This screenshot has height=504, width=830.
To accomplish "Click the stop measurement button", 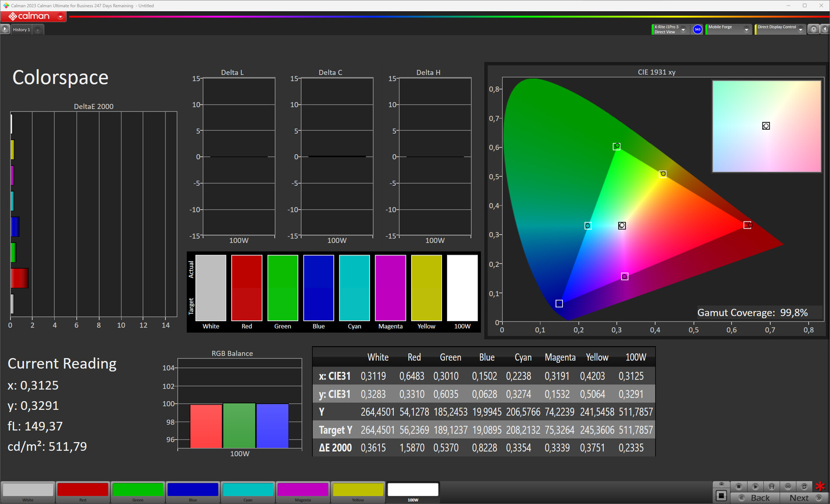I will 739,486.
